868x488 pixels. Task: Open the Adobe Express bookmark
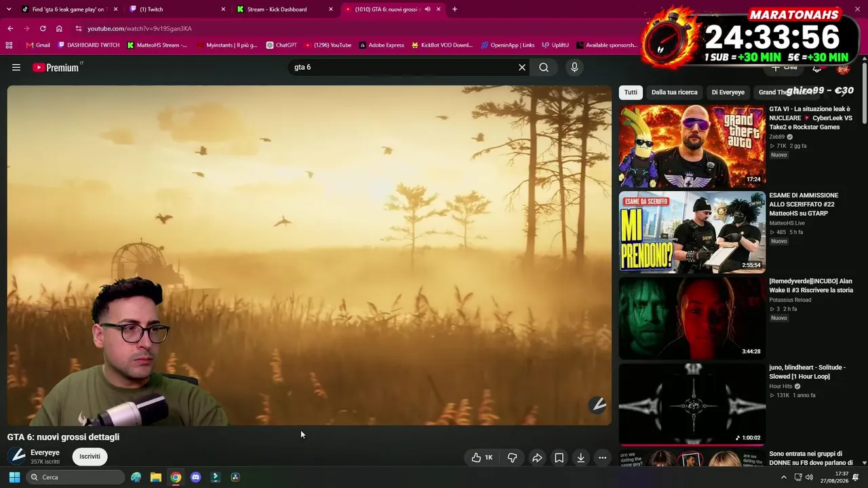pyautogui.click(x=382, y=45)
